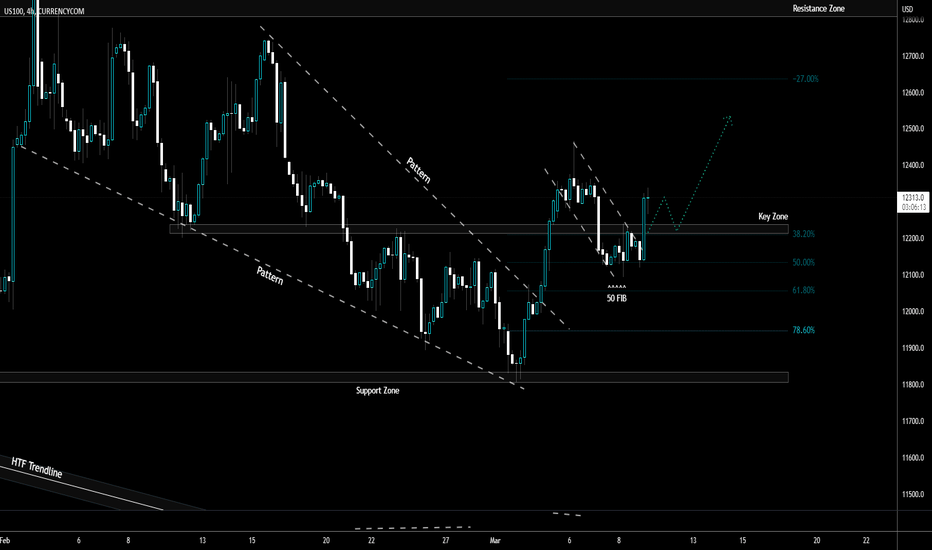Click the 38.20% Fibonacci level label
The height and width of the screenshot is (550, 932).
[x=804, y=234]
